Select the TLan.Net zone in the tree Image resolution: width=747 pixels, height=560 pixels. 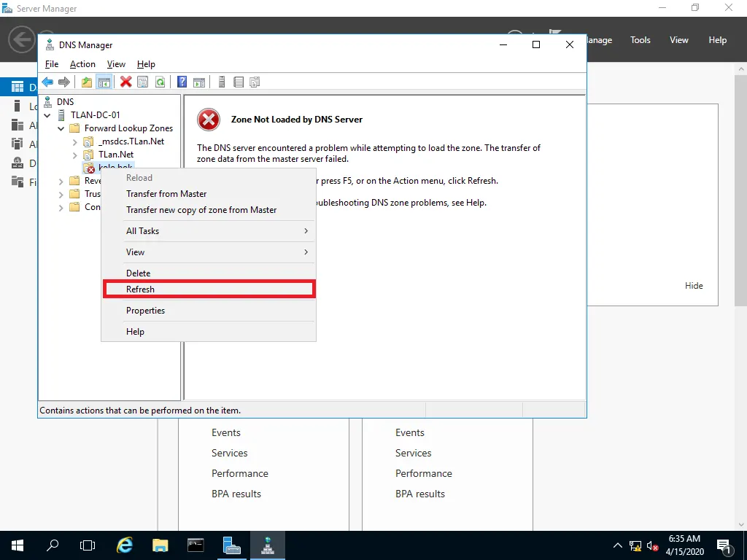[x=116, y=155]
